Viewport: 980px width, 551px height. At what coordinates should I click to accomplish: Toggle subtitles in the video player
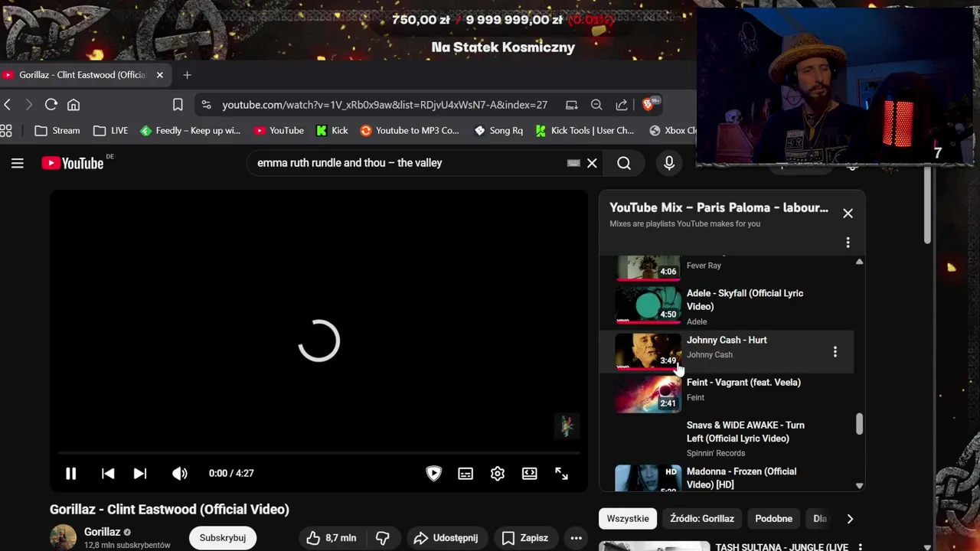pyautogui.click(x=465, y=474)
